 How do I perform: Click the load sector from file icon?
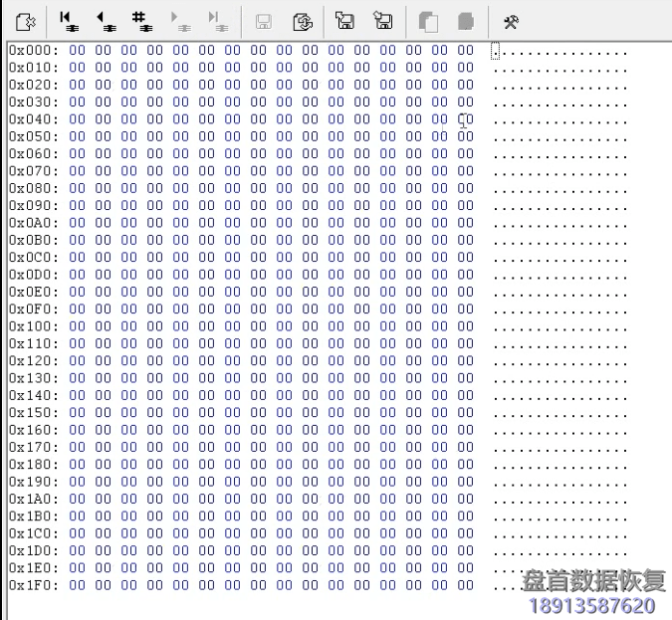pos(382,20)
